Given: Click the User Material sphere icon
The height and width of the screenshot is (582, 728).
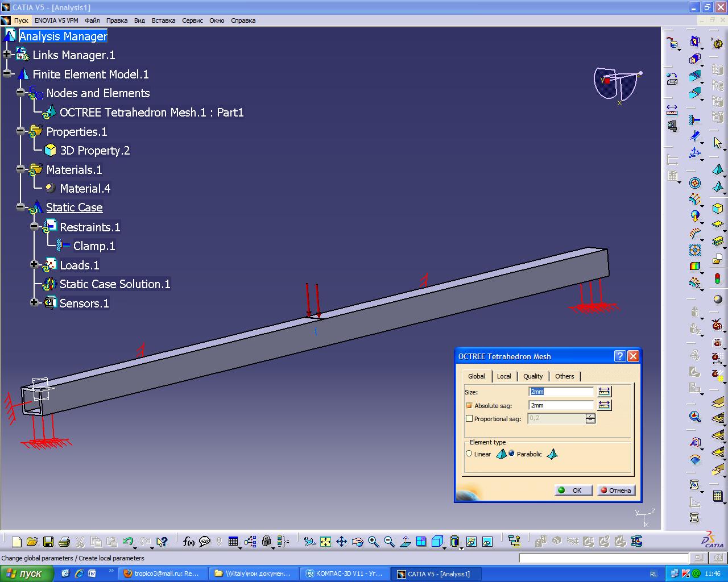Looking at the screenshot, I should click(718, 299).
